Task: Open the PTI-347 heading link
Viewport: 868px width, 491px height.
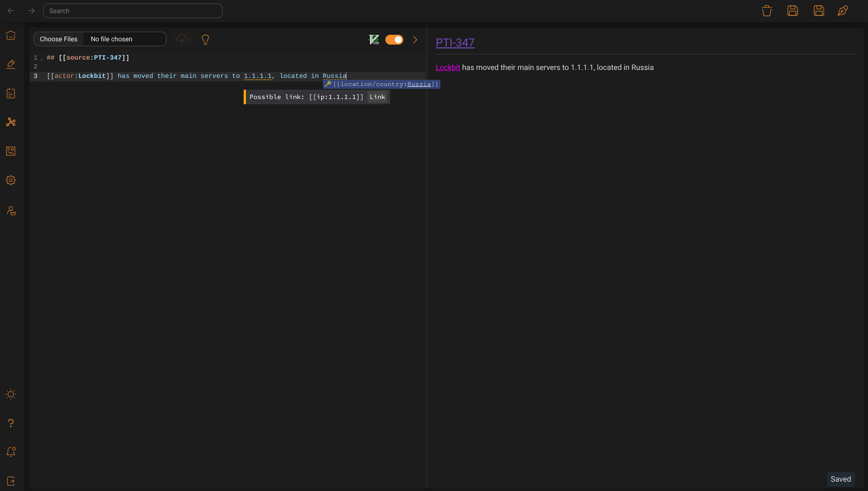Action: click(x=455, y=43)
